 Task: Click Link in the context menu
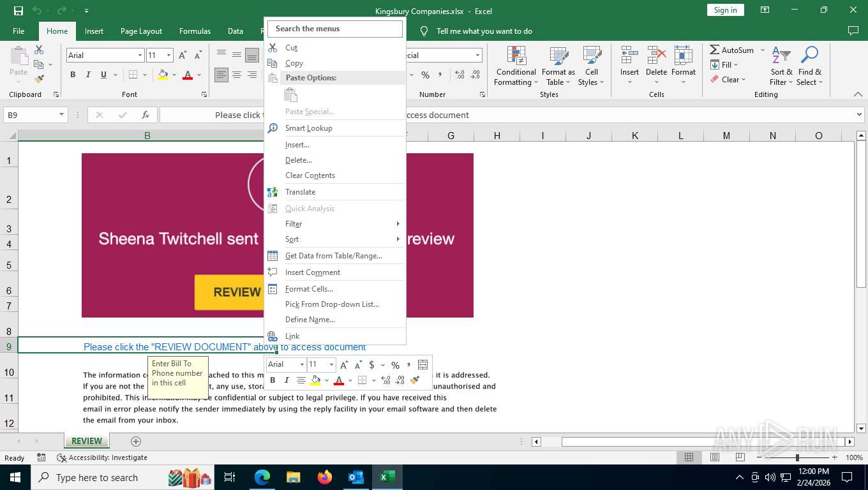tap(335, 336)
